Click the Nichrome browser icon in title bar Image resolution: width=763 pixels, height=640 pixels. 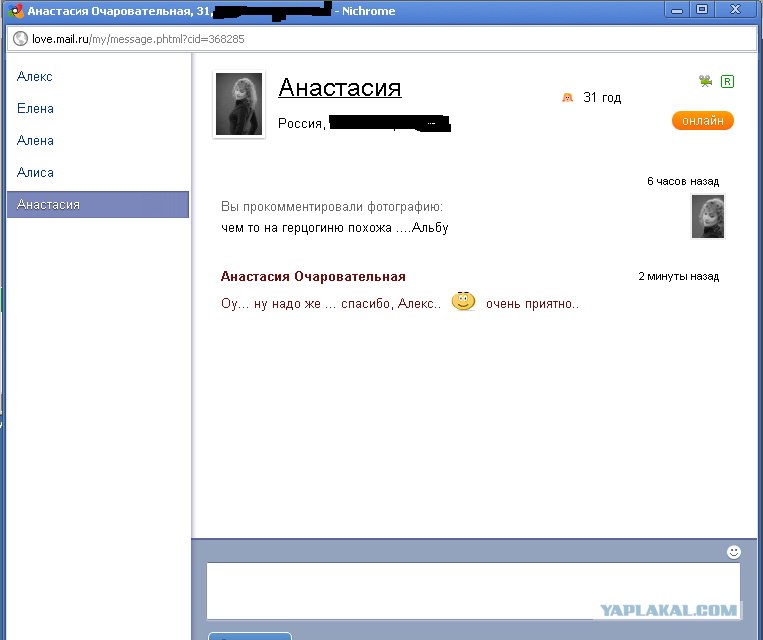tap(14, 11)
